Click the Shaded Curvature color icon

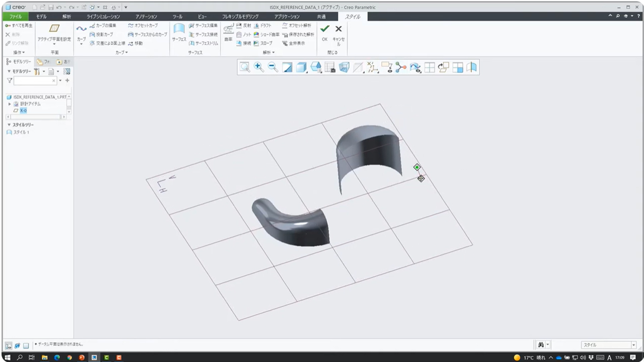(x=257, y=34)
